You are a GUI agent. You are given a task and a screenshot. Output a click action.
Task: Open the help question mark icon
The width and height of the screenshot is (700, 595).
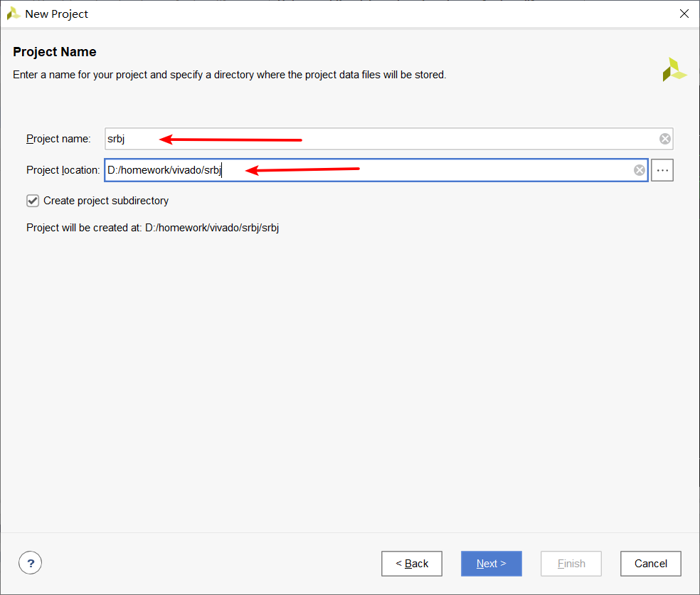(x=30, y=564)
